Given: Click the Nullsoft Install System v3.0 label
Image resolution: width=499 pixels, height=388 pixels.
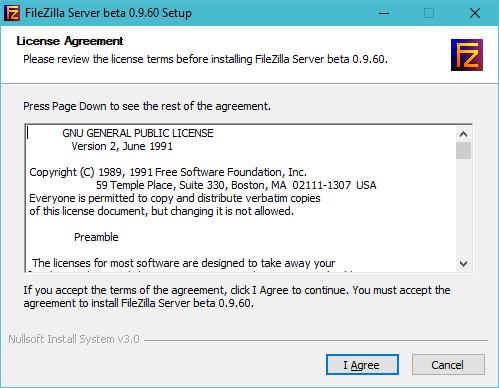Looking at the screenshot, I should (74, 339).
